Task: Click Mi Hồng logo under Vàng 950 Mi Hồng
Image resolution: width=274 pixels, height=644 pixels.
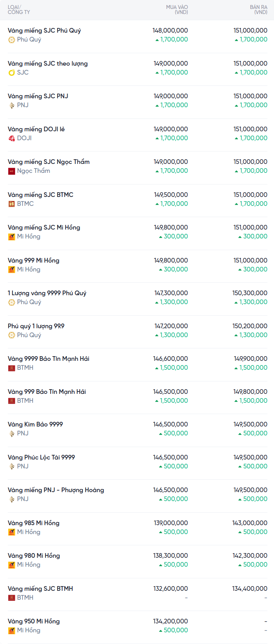Action: click(12, 630)
